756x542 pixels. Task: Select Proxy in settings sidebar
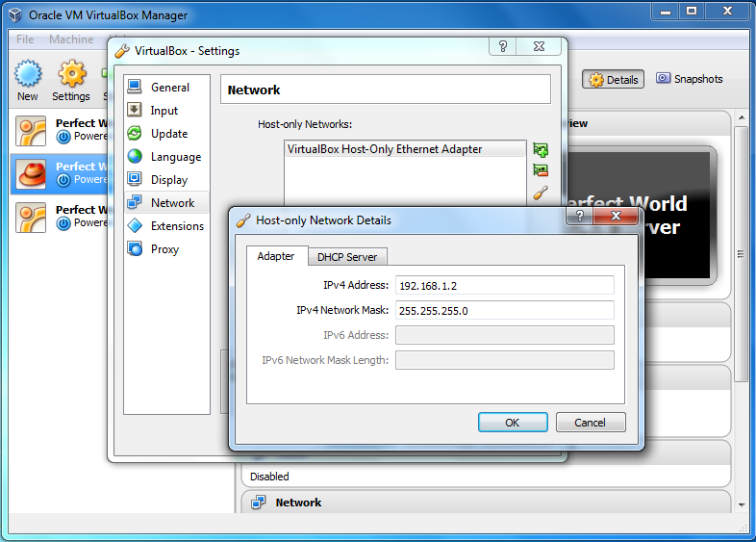point(166,249)
